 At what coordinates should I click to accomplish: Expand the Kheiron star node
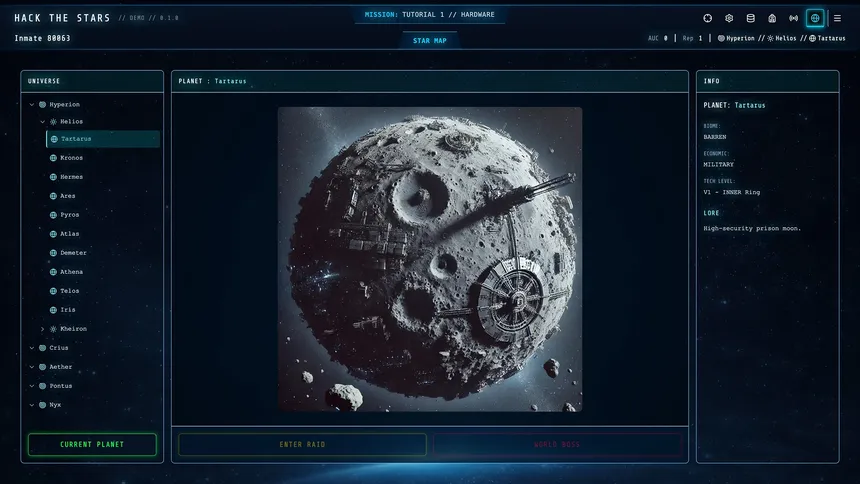42,329
